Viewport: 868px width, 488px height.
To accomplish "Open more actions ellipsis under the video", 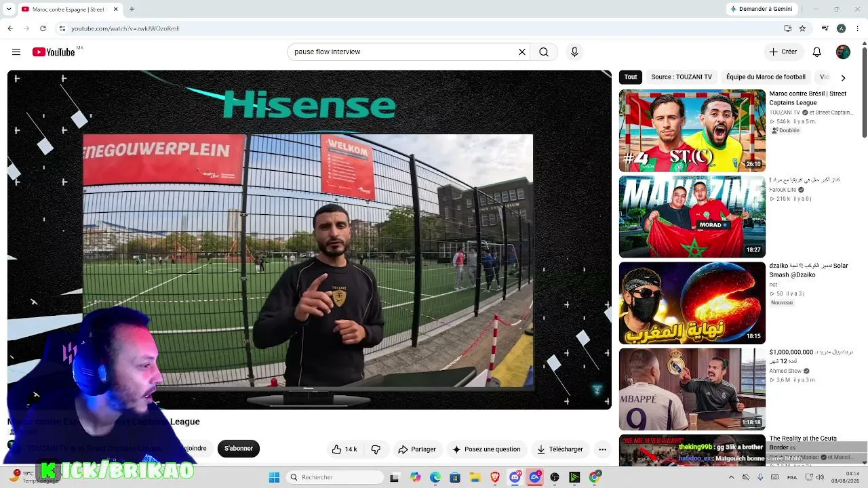I will pyautogui.click(x=602, y=449).
